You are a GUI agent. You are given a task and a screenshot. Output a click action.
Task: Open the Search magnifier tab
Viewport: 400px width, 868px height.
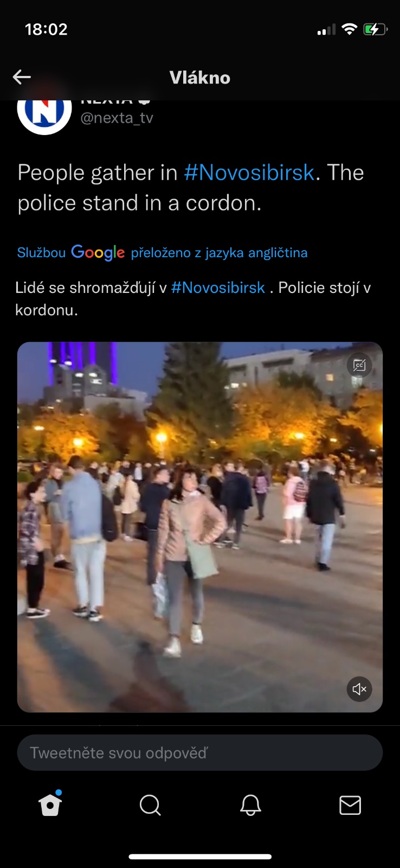tap(150, 805)
